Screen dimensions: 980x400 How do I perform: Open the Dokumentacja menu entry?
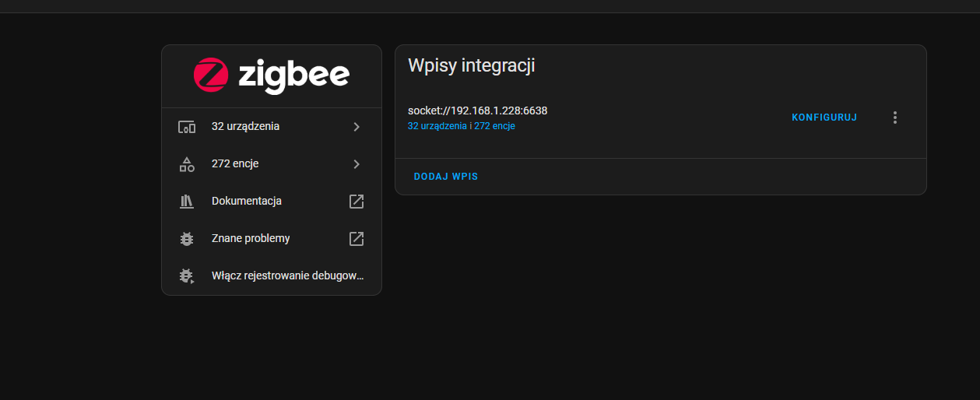pyautogui.click(x=272, y=202)
